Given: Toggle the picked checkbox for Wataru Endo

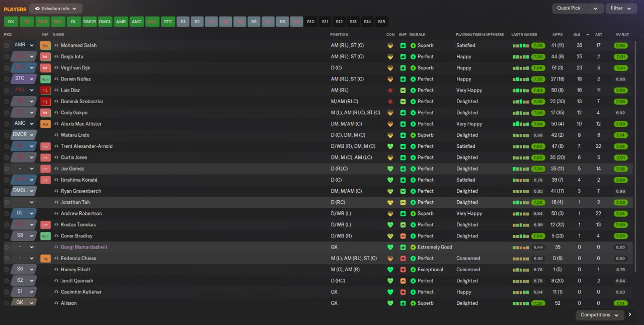Looking at the screenshot, I should tap(7, 135).
